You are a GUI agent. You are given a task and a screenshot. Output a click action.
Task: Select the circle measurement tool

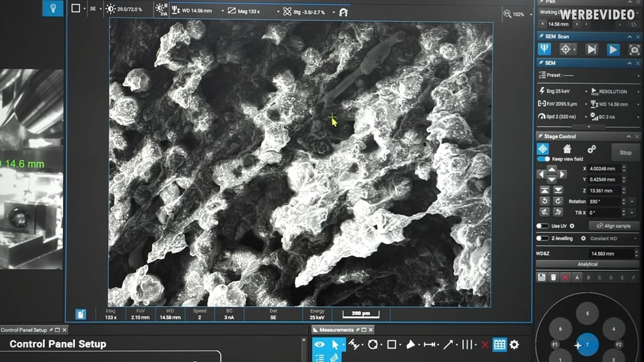pos(373,345)
